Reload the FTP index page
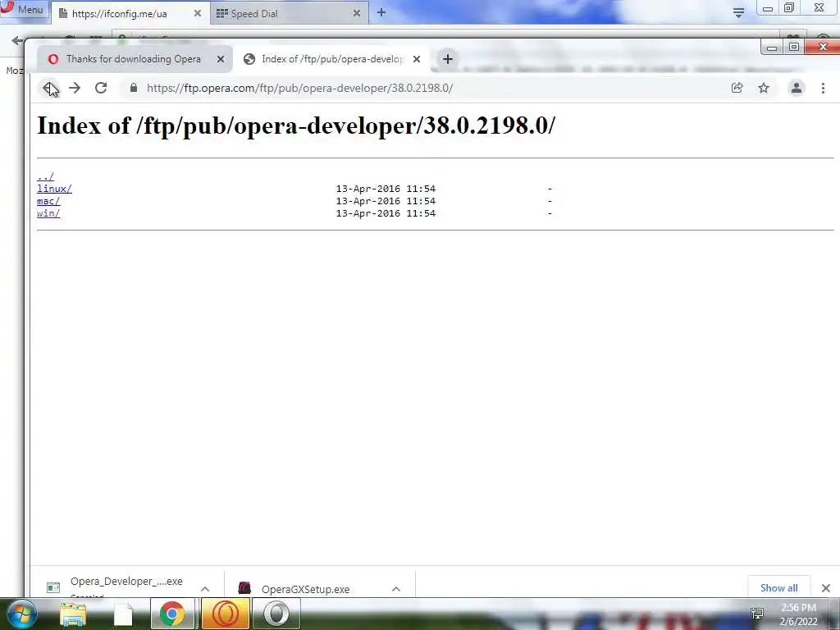Viewport: 840px width, 630px height. [x=101, y=88]
